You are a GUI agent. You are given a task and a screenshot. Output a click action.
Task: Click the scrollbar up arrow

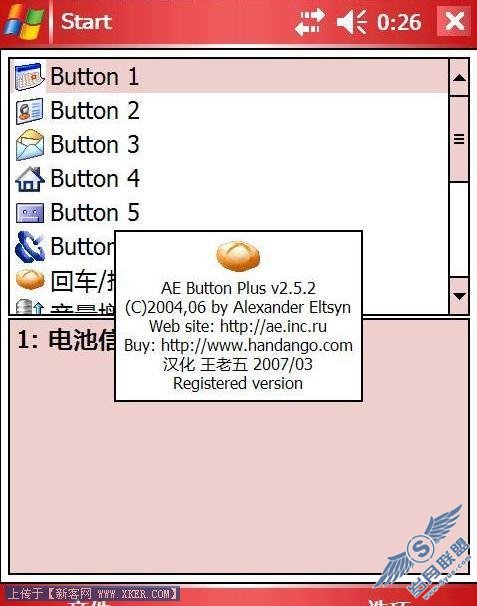(459, 78)
